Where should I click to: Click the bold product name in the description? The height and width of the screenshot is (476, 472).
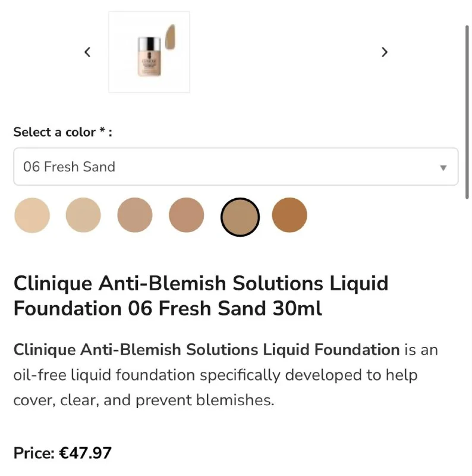click(x=206, y=350)
